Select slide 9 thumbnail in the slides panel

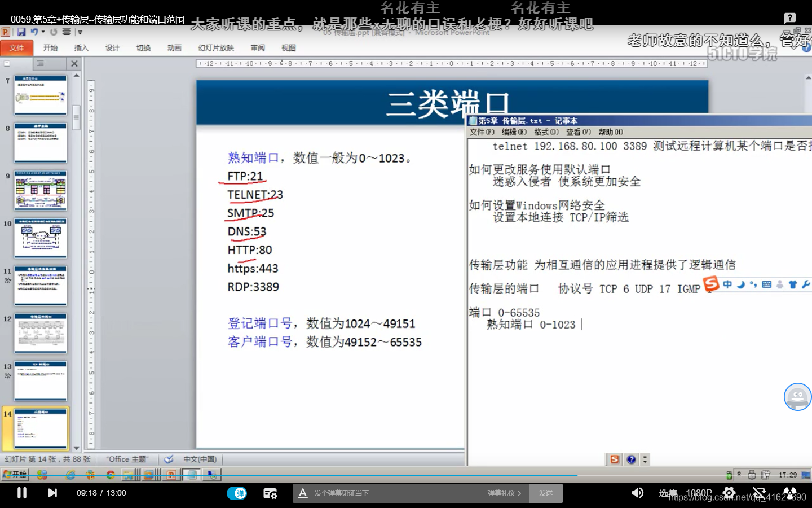pyautogui.click(x=40, y=190)
